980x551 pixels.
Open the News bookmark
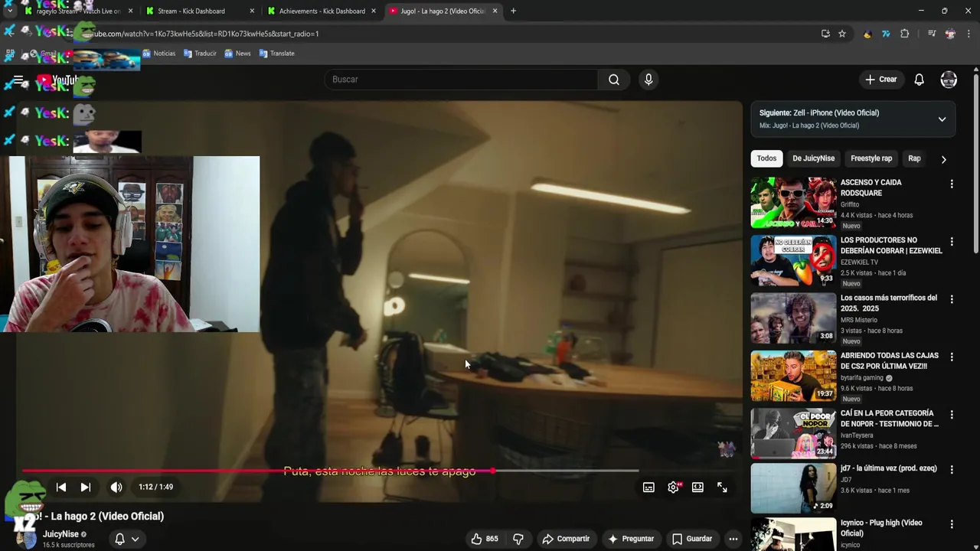pos(237,54)
